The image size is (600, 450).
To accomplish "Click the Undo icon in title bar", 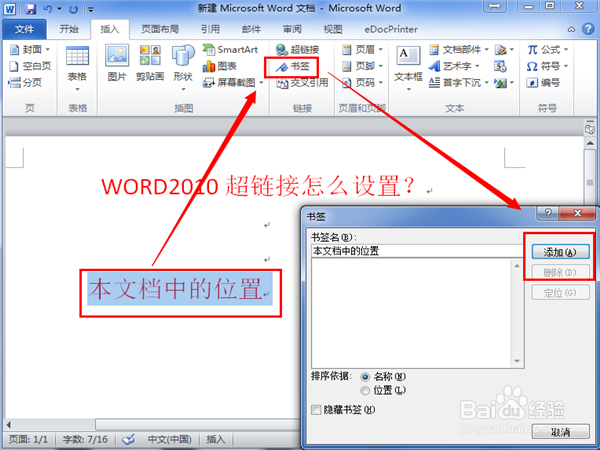I will pyautogui.click(x=47, y=9).
